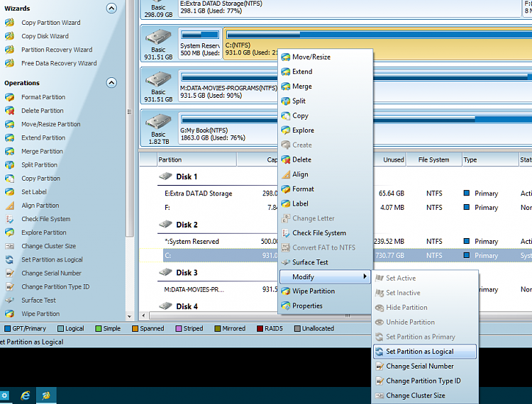Click the Align Partition icon in sidebar

9,206
